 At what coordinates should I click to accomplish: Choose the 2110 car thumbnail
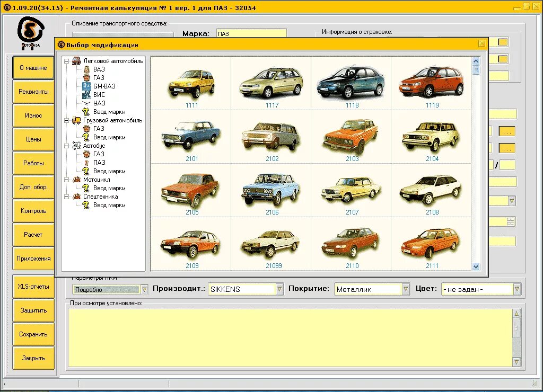[x=351, y=243]
